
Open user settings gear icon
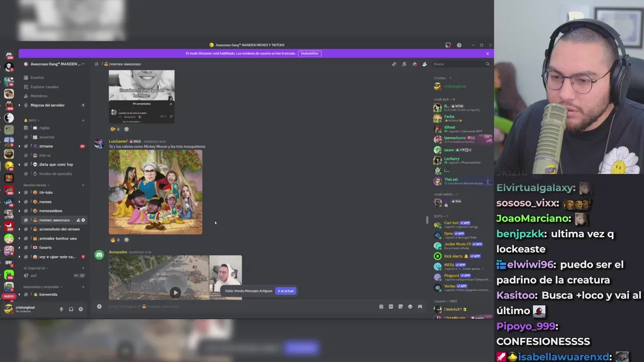(80, 309)
